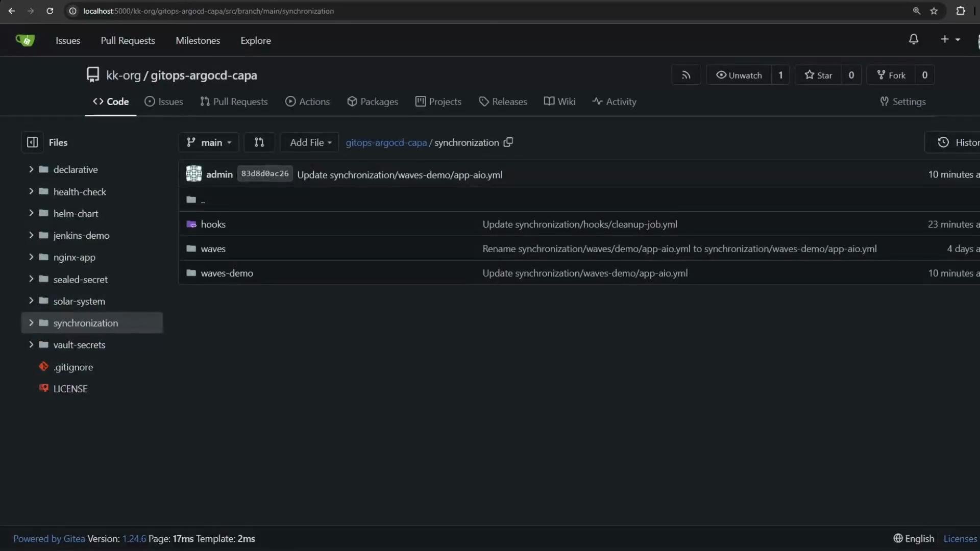Click Pull Requests in top navigation
The image size is (980, 551).
coord(128,40)
